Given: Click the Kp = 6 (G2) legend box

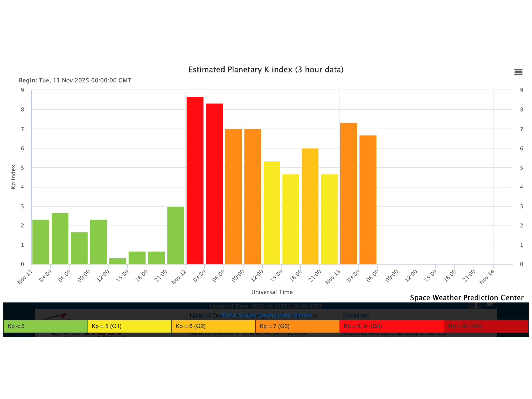Looking at the screenshot, I should [x=213, y=326].
